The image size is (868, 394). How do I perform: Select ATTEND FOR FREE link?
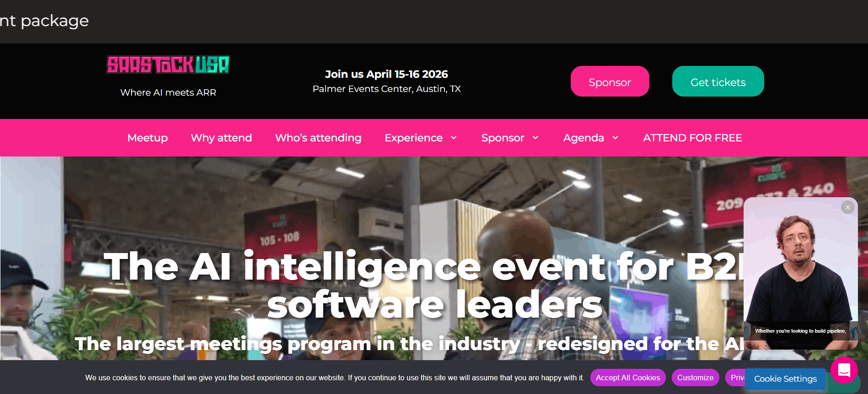click(692, 138)
